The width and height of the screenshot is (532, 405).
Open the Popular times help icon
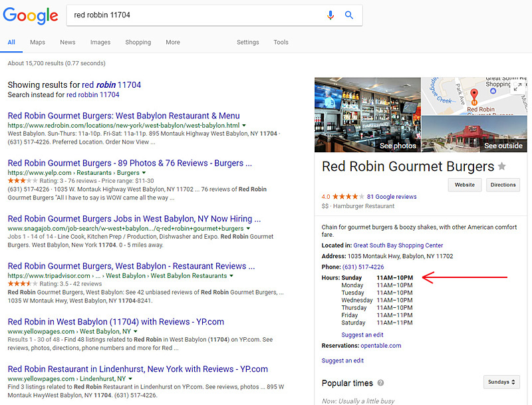pos(380,383)
